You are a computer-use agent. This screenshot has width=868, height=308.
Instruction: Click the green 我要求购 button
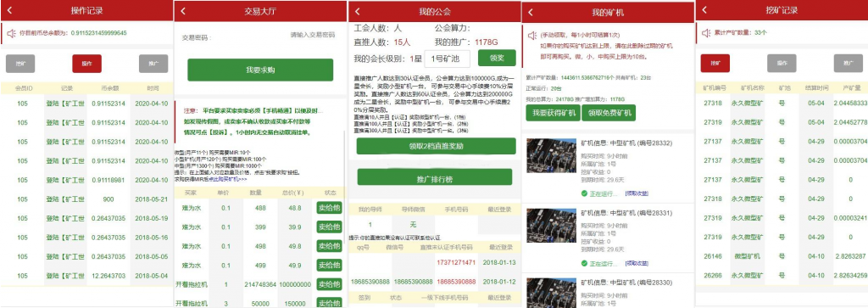260,70
